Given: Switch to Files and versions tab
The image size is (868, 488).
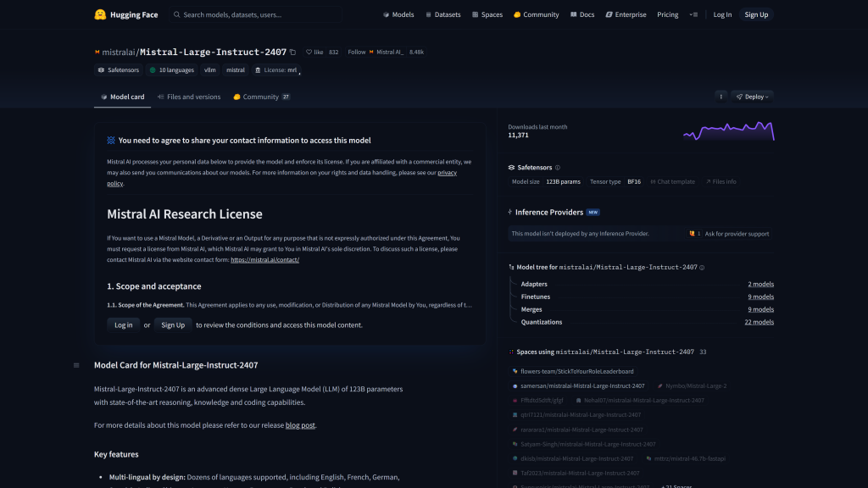Looking at the screenshot, I should click(189, 97).
